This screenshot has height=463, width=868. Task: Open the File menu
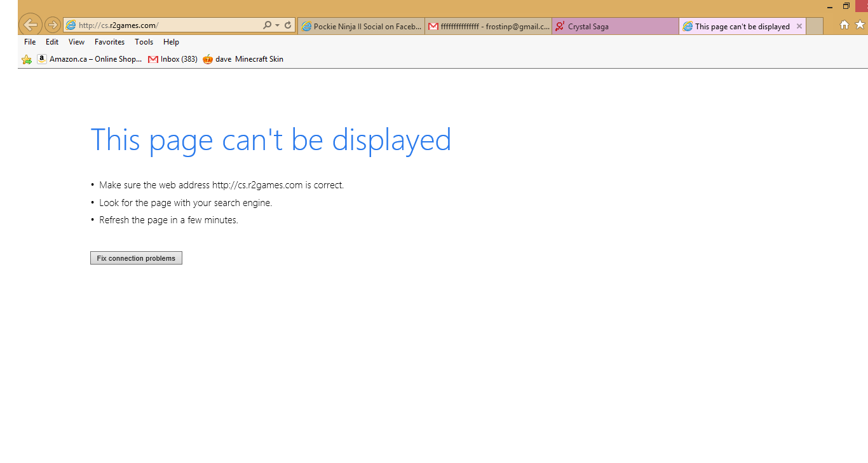pyautogui.click(x=30, y=42)
